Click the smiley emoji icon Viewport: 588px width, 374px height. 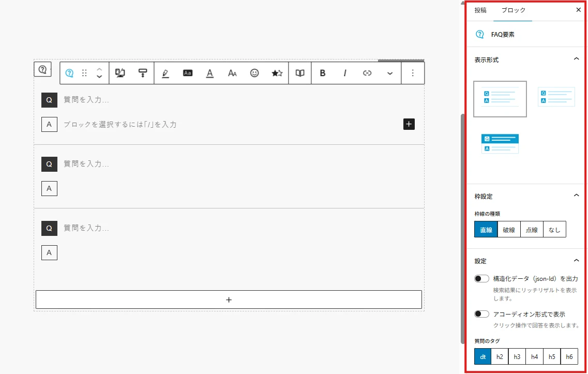tap(254, 73)
